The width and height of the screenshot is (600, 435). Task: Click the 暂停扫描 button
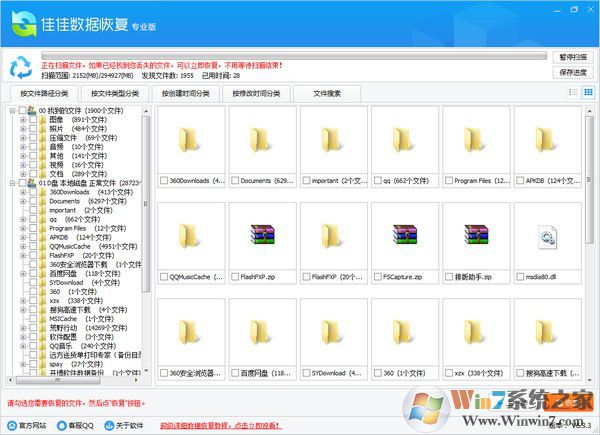point(573,57)
